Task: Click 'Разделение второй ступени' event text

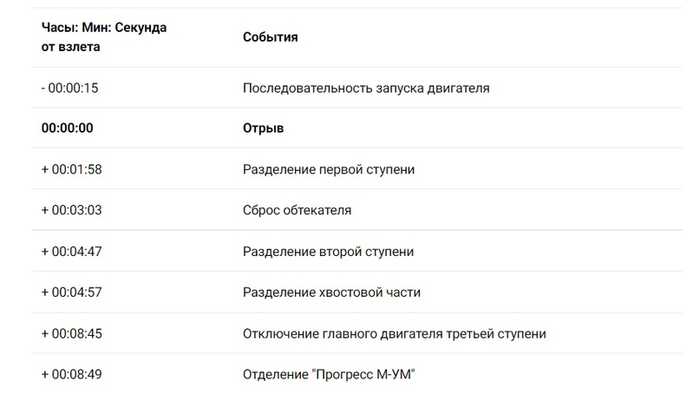Action: [x=328, y=252]
